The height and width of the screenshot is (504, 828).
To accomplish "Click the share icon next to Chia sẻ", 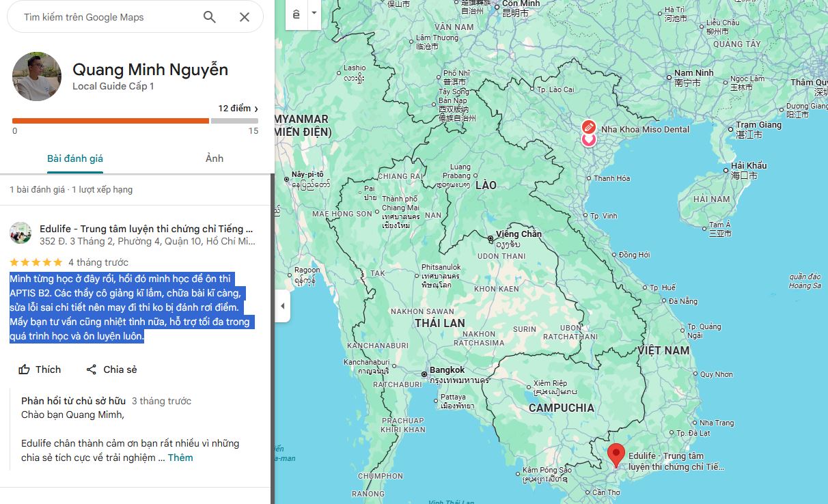I will click(92, 369).
